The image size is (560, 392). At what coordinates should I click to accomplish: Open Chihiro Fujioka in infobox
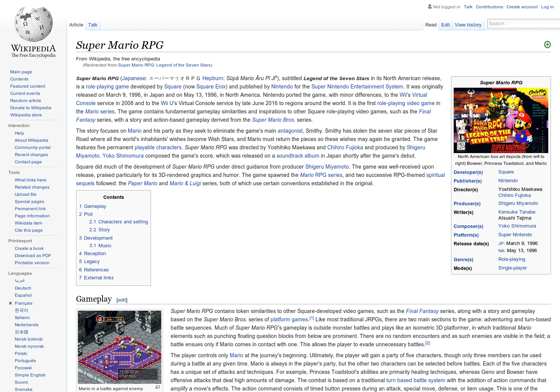tap(514, 195)
